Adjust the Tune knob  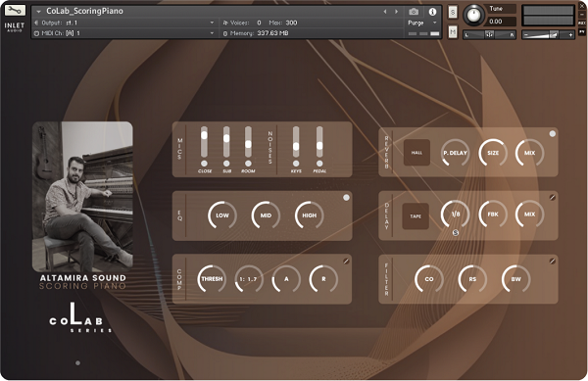tap(473, 15)
